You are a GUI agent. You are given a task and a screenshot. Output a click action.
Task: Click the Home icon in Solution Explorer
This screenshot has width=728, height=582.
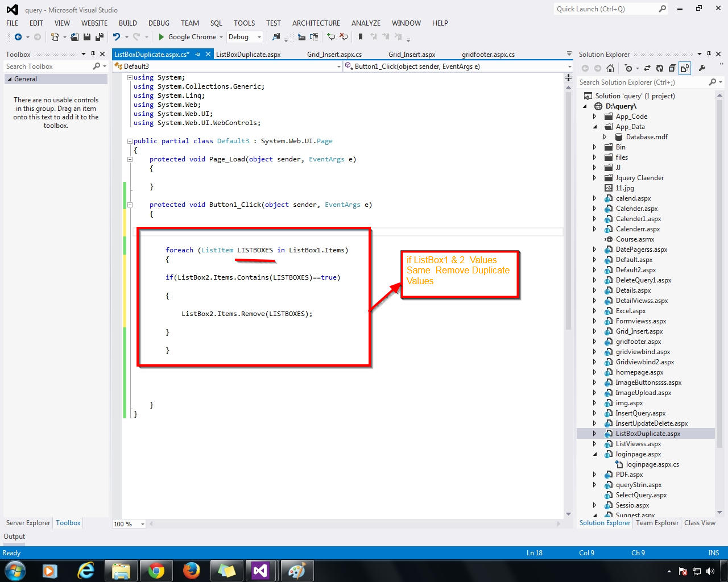[610, 68]
